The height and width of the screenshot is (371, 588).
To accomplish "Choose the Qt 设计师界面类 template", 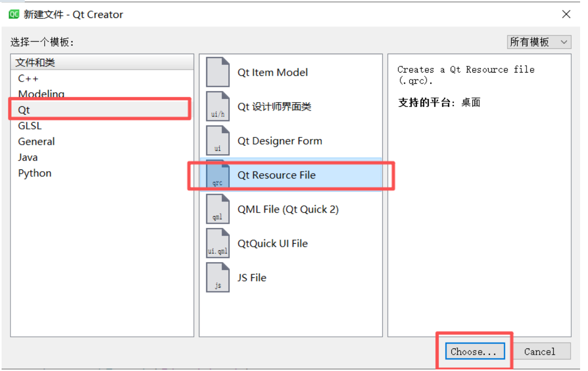I will (x=291, y=106).
